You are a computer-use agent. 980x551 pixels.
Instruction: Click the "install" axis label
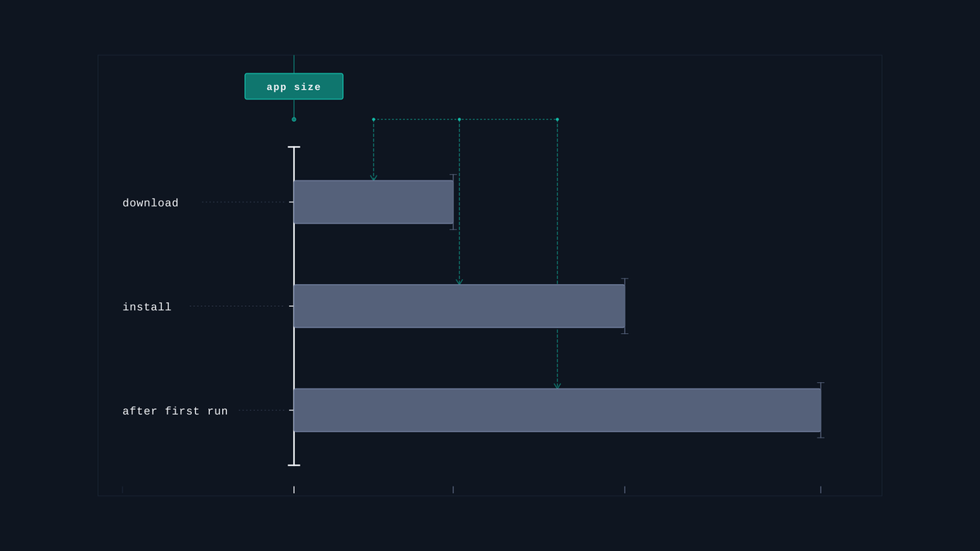[147, 308]
